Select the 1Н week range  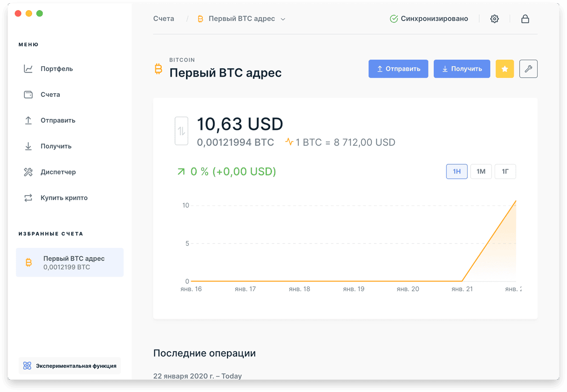[x=457, y=172]
